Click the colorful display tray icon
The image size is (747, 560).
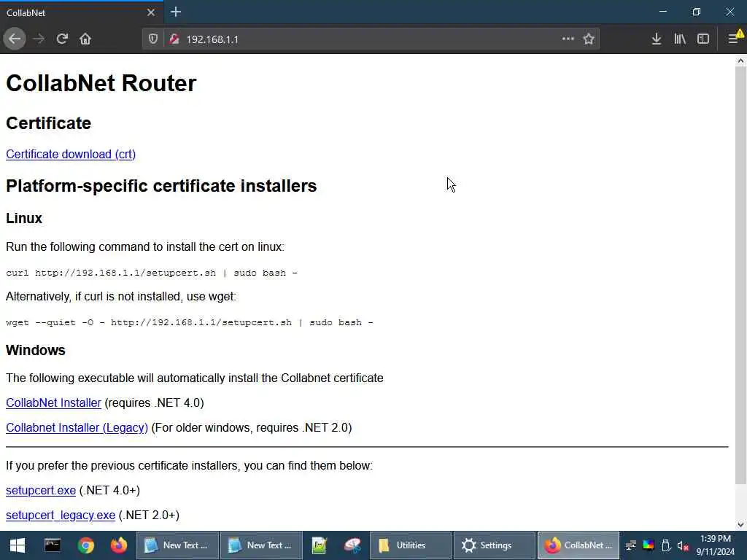click(x=649, y=545)
